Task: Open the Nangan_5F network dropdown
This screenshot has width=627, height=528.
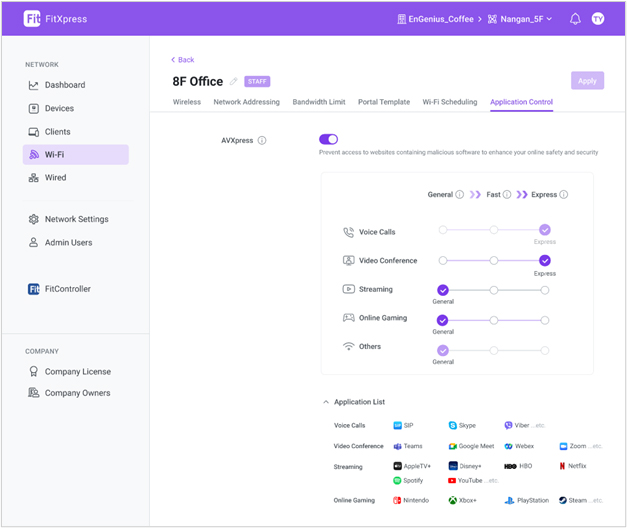Action: (519, 19)
